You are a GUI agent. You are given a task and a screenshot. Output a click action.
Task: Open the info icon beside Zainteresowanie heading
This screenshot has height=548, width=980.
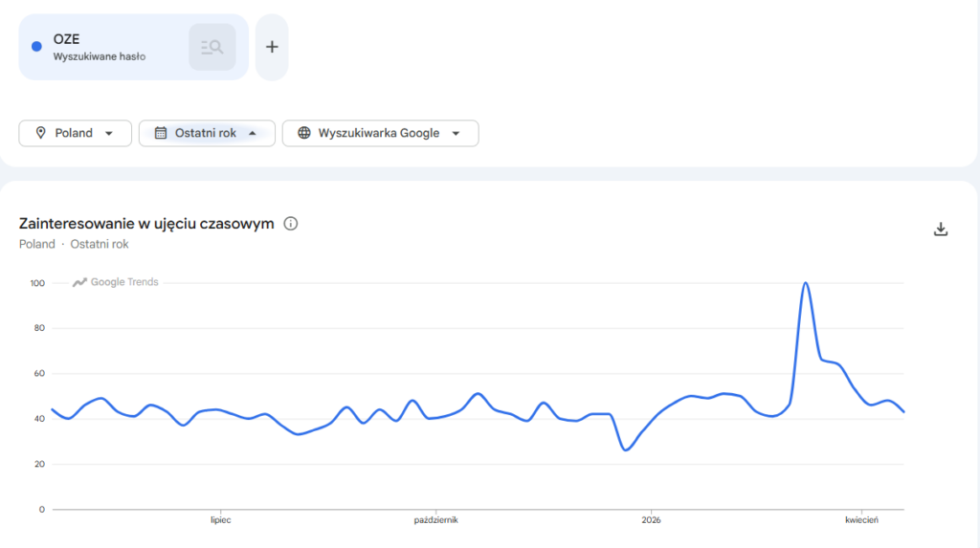tap(291, 224)
